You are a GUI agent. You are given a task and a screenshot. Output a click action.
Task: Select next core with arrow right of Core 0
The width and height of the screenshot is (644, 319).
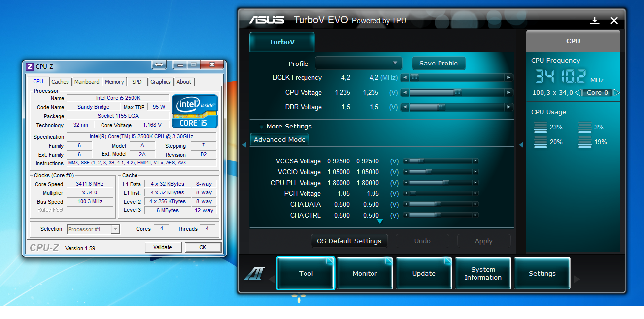(x=616, y=93)
